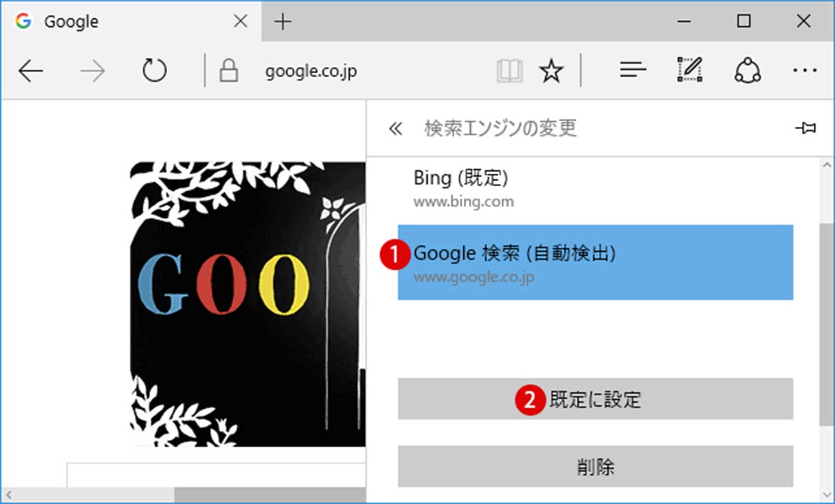Screen dimensions: 835x504
Task: Click the page's horizontal scrollbar thumb
Action: pyautogui.click(x=270, y=494)
